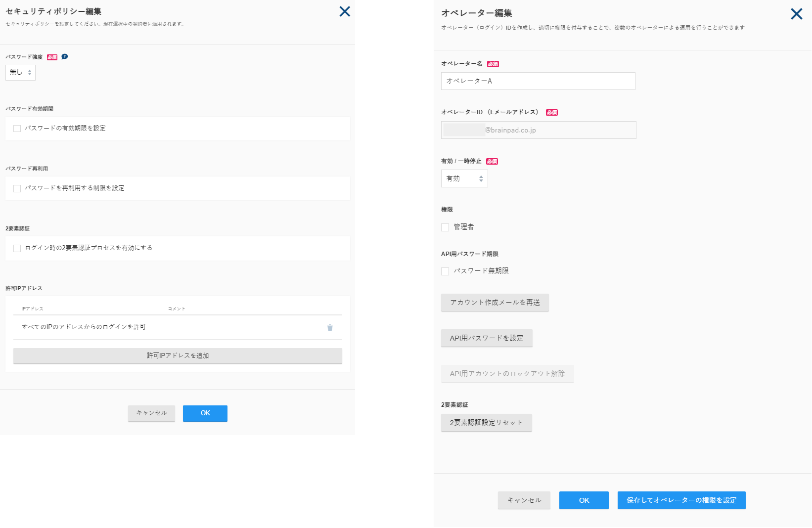Click 保存してオペレーターの権限を設定 button

[681, 500]
